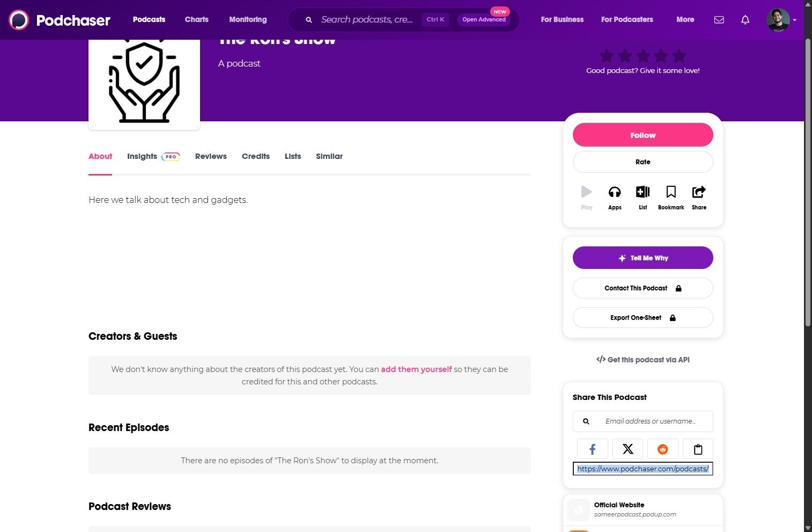Copy podcast link with clipboard icon
This screenshot has width=812, height=532.
(698, 449)
